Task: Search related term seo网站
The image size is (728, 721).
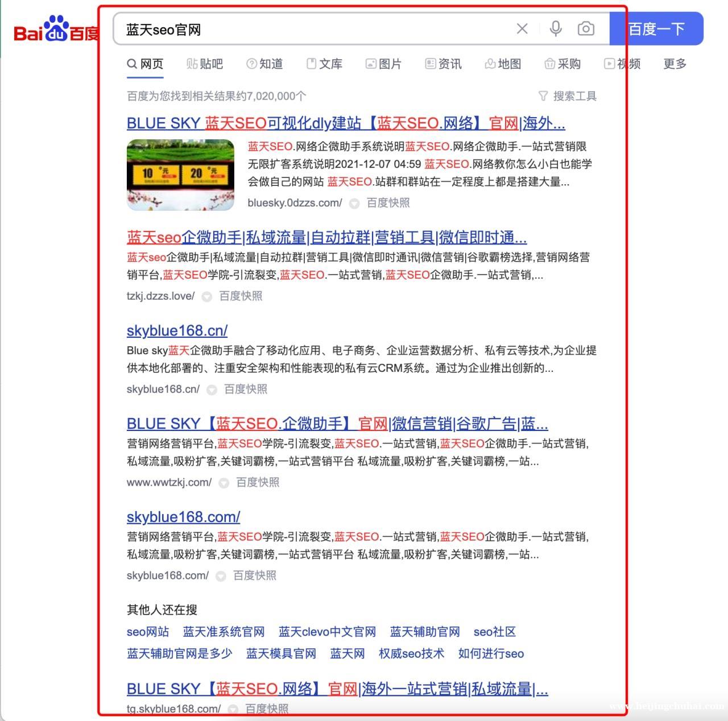Action: point(148,632)
